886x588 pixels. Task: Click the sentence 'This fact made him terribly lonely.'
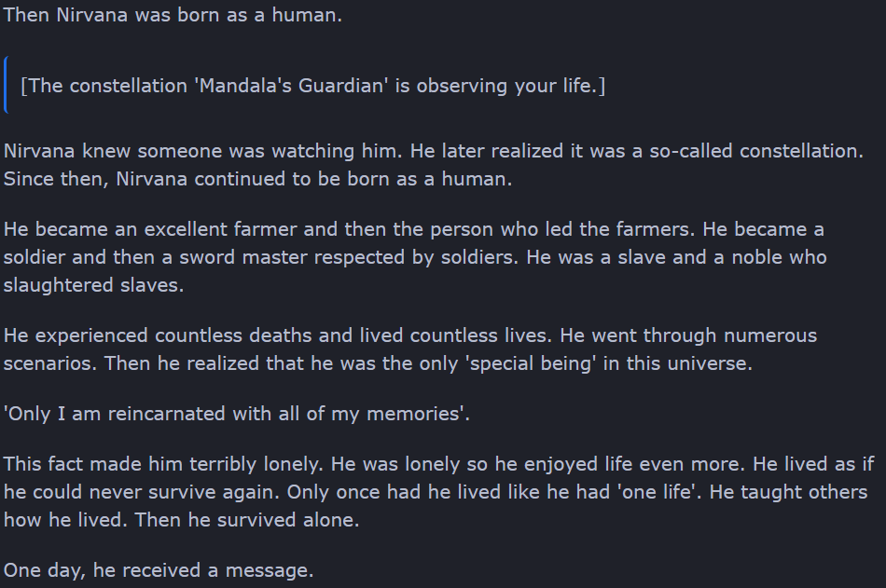point(163,464)
